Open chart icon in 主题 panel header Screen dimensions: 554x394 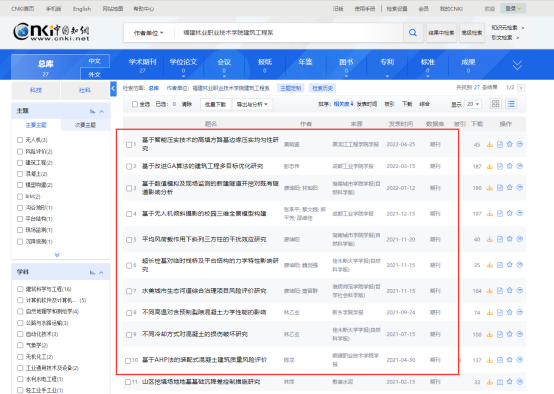(x=93, y=111)
